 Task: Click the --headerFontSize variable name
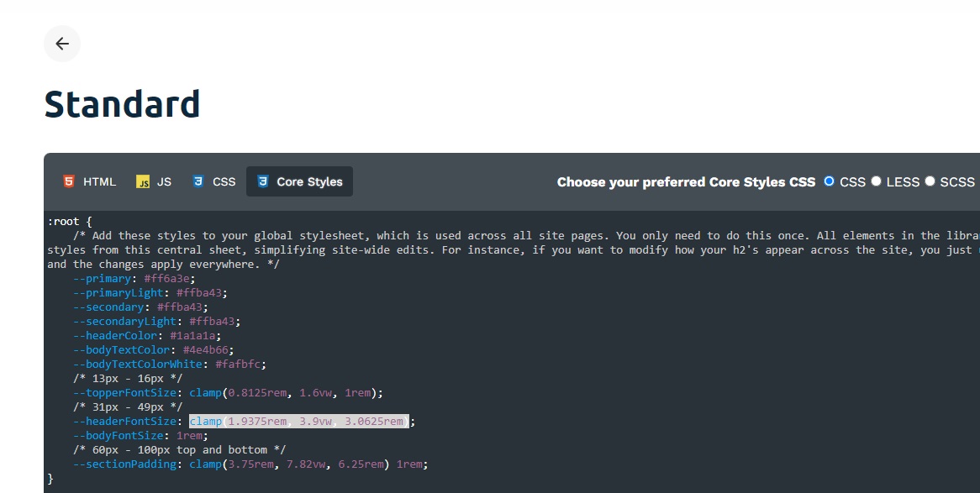click(124, 421)
